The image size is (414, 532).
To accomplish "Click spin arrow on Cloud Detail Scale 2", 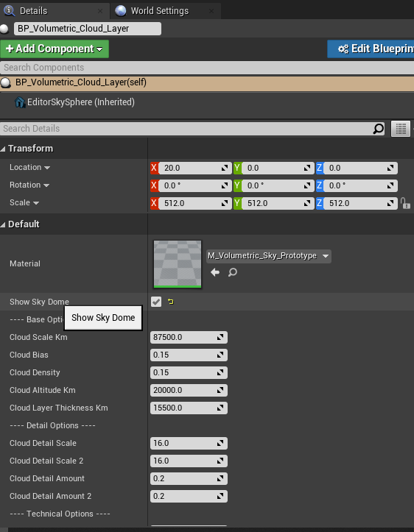I will 220,461.
